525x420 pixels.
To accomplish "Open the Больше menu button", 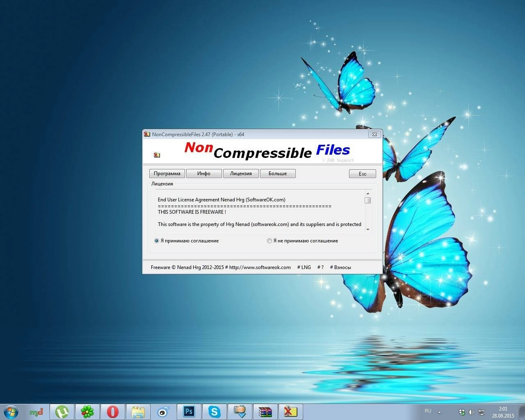I will [278, 173].
